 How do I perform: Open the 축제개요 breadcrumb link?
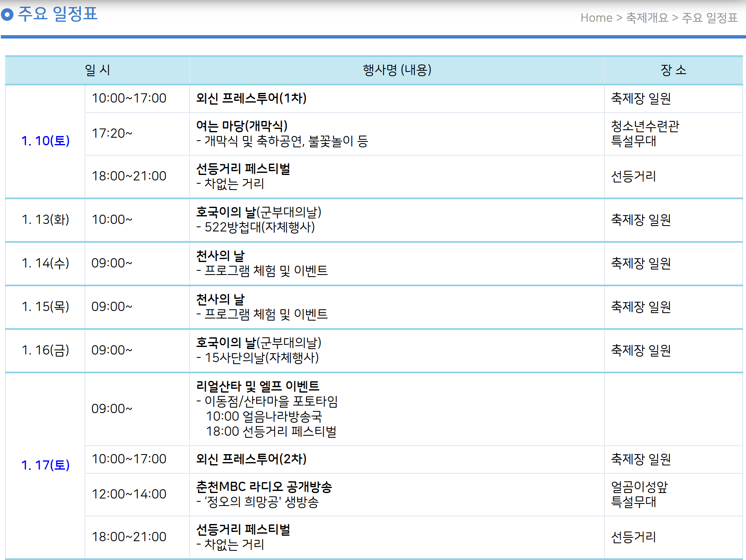pyautogui.click(x=647, y=18)
